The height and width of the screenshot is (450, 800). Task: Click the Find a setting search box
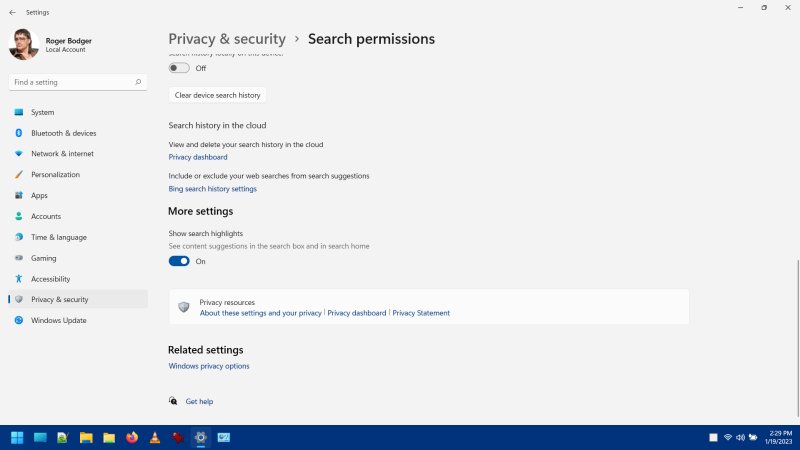coord(75,82)
